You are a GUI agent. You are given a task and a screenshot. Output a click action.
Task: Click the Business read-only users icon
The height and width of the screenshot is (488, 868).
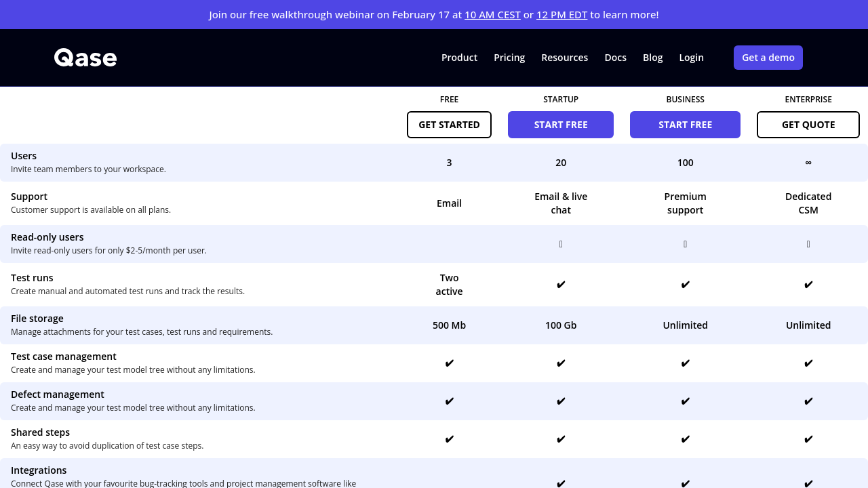pyautogui.click(x=685, y=244)
